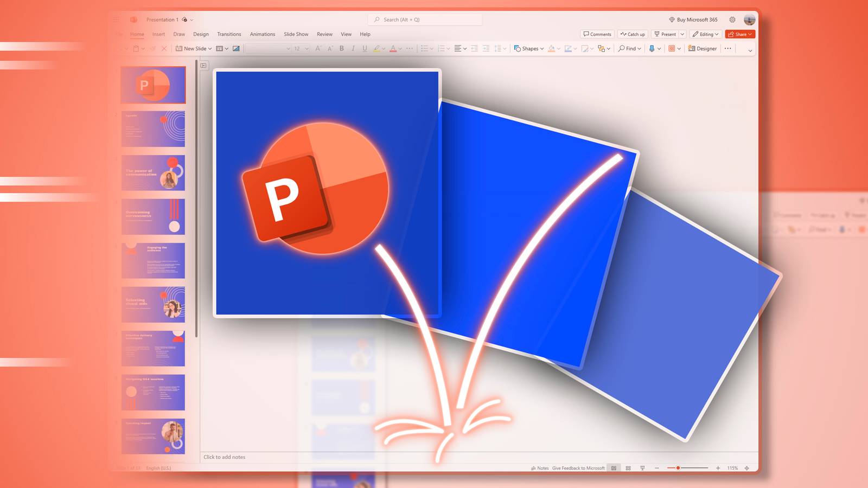Click the zoom slider handle
This screenshot has height=488, width=868.
[678, 468]
